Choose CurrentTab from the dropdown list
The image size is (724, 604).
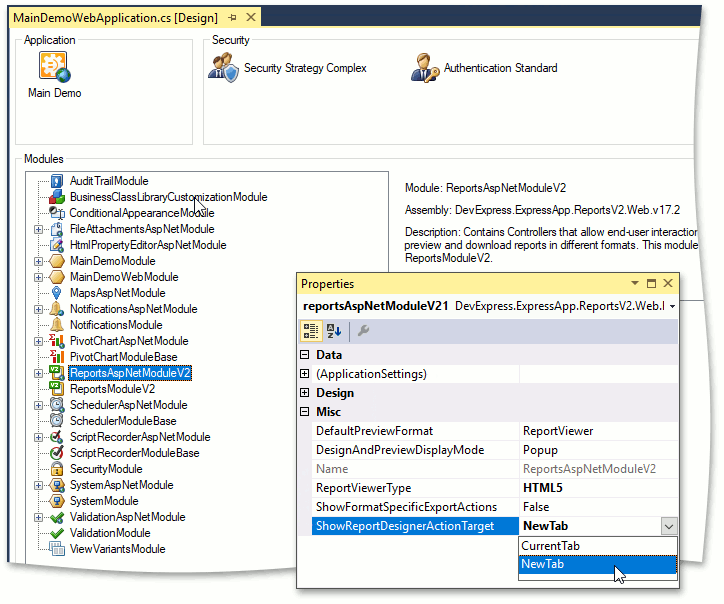[x=597, y=546]
